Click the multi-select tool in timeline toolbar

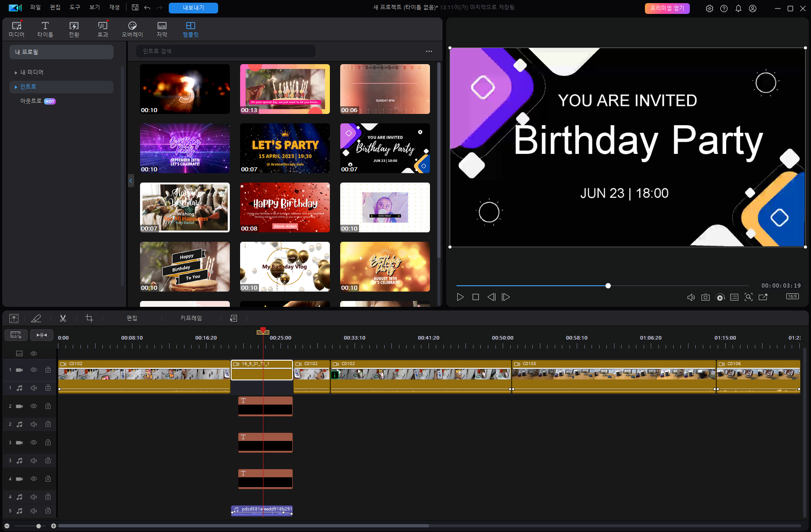(14, 318)
